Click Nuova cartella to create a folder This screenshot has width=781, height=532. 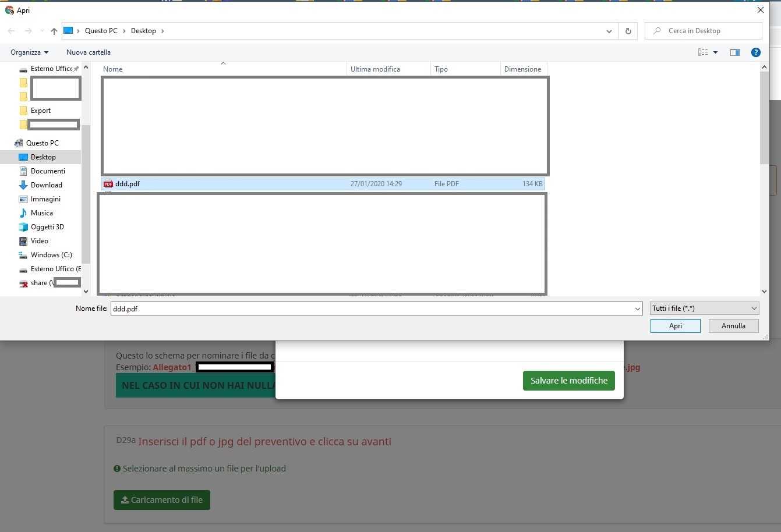tap(89, 52)
